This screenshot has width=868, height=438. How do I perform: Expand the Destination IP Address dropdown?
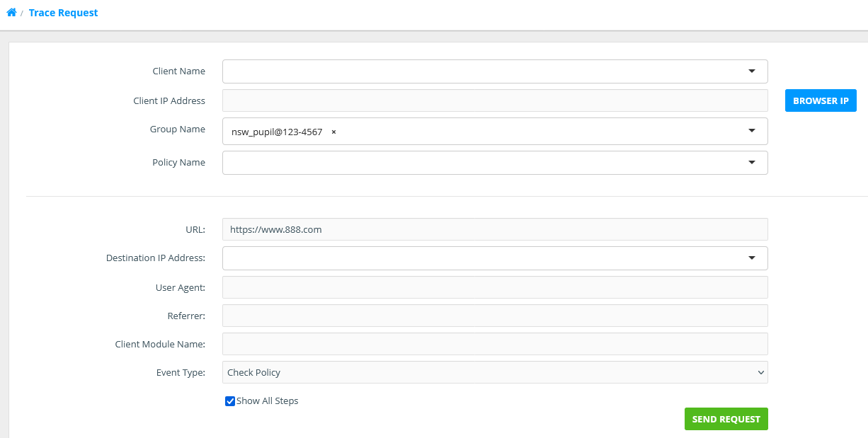[751, 258]
